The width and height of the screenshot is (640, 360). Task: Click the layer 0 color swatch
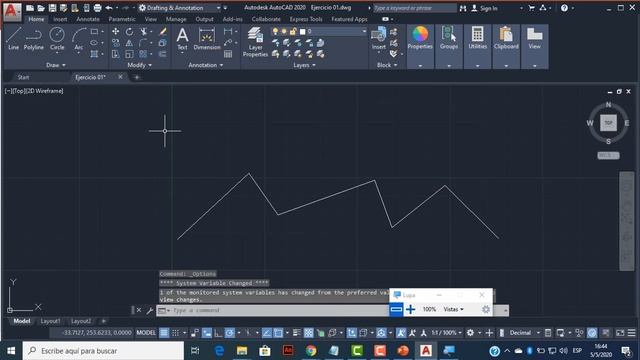[x=302, y=31]
